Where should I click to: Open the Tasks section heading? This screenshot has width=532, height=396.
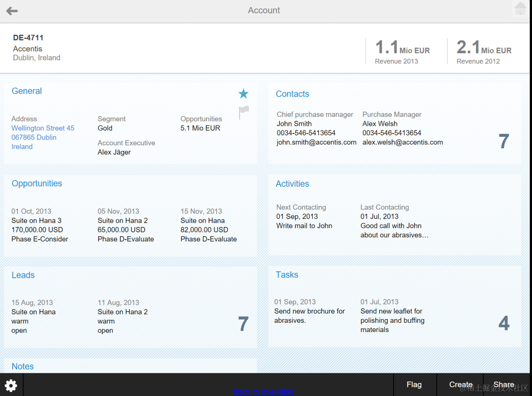tap(287, 274)
